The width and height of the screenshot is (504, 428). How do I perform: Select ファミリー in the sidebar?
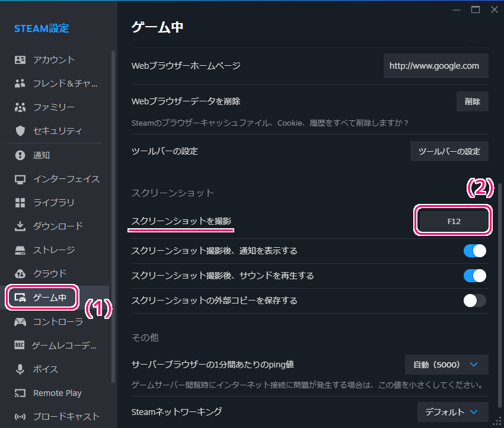point(54,107)
